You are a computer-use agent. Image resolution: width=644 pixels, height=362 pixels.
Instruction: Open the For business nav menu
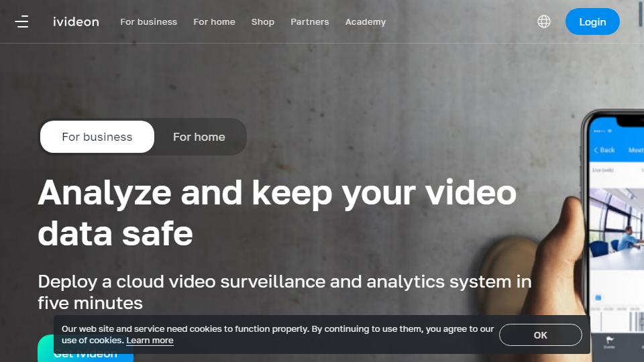149,21
